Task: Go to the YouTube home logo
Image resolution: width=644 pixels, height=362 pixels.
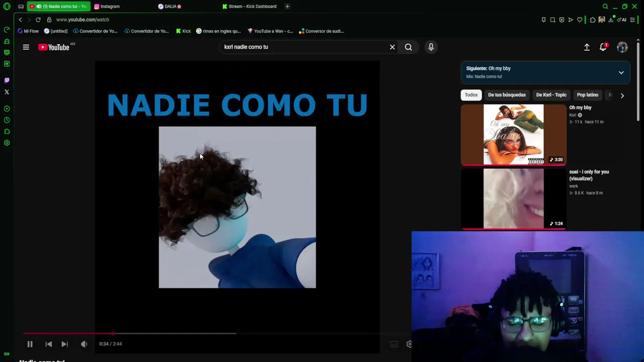Action: (x=54, y=47)
